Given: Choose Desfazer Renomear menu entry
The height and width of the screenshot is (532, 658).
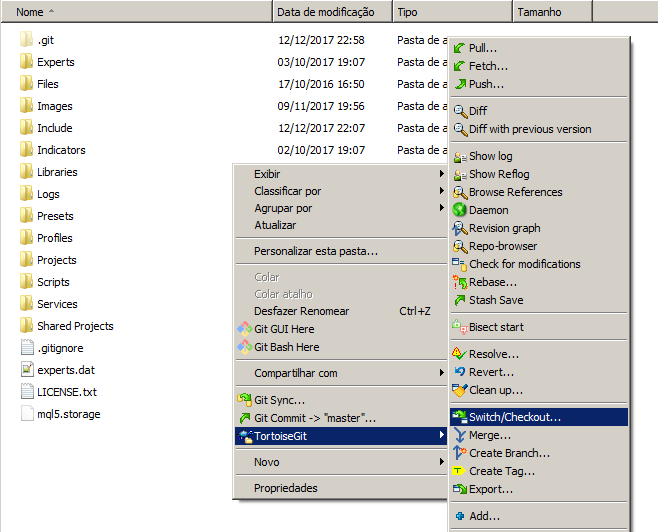Looking at the screenshot, I should coord(341,311).
